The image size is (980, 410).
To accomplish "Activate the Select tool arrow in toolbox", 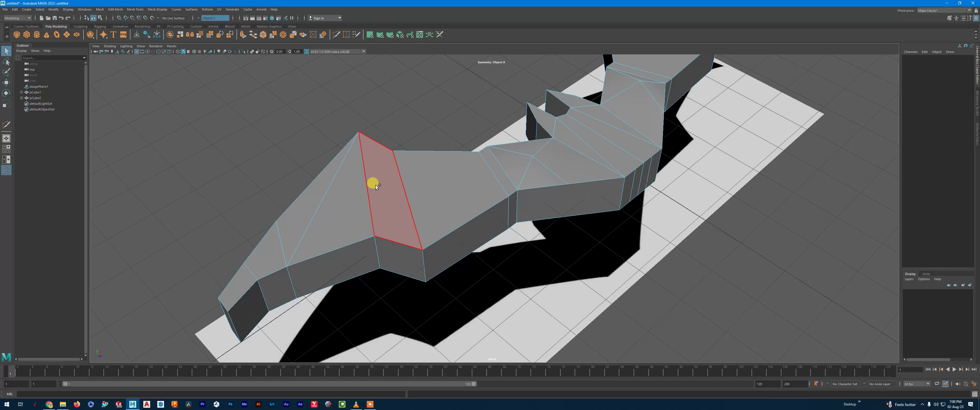I will [x=6, y=51].
